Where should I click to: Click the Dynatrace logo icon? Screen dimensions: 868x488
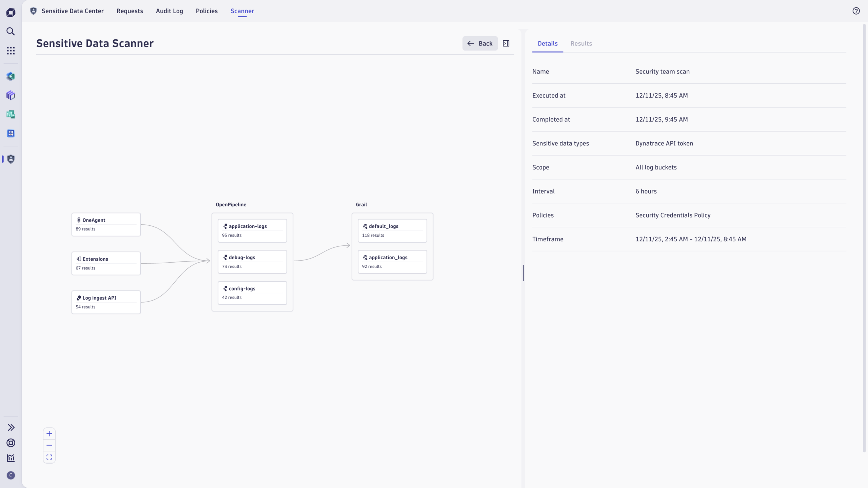pos(11,13)
